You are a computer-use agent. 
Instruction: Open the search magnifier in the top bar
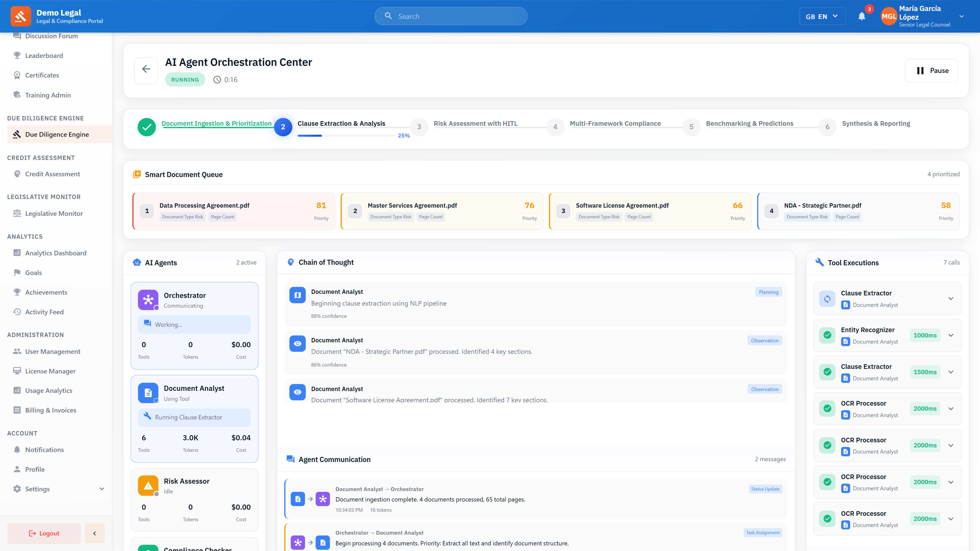click(x=388, y=16)
